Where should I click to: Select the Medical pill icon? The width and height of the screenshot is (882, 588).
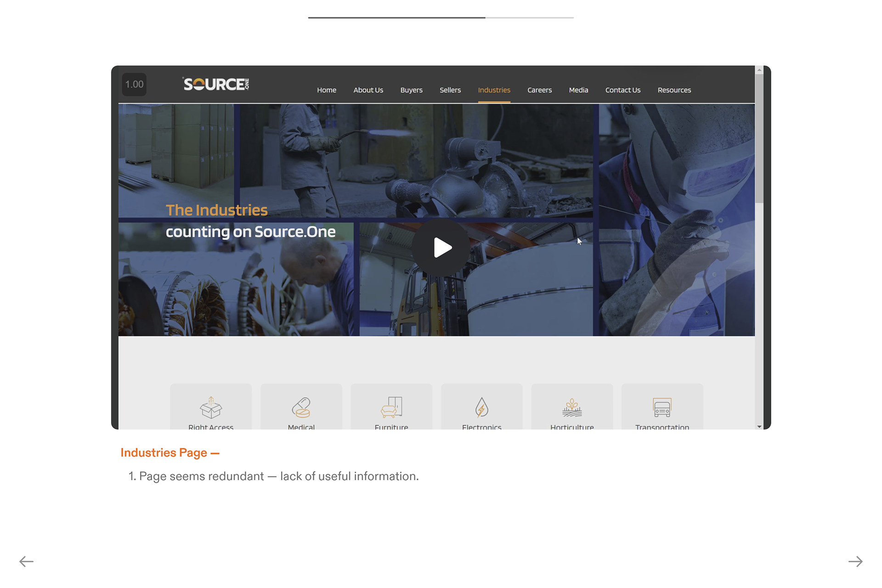tap(301, 407)
